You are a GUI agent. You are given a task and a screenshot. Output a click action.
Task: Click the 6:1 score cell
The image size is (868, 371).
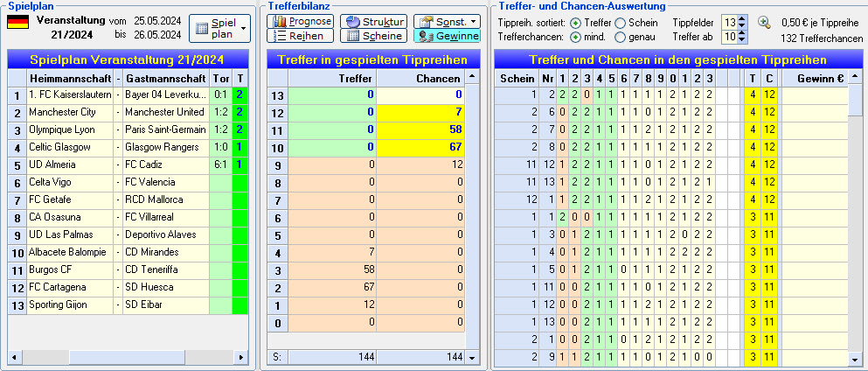point(221,165)
